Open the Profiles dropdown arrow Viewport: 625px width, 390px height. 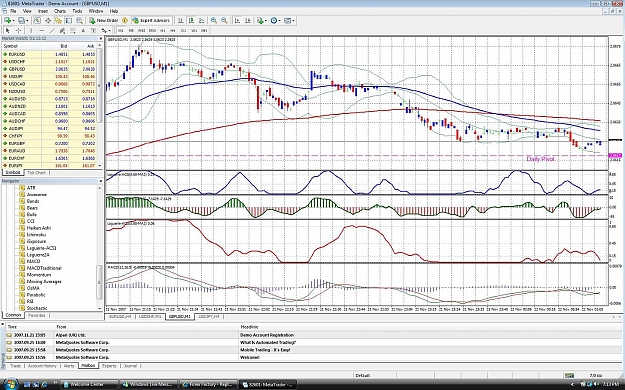[x=28, y=20]
